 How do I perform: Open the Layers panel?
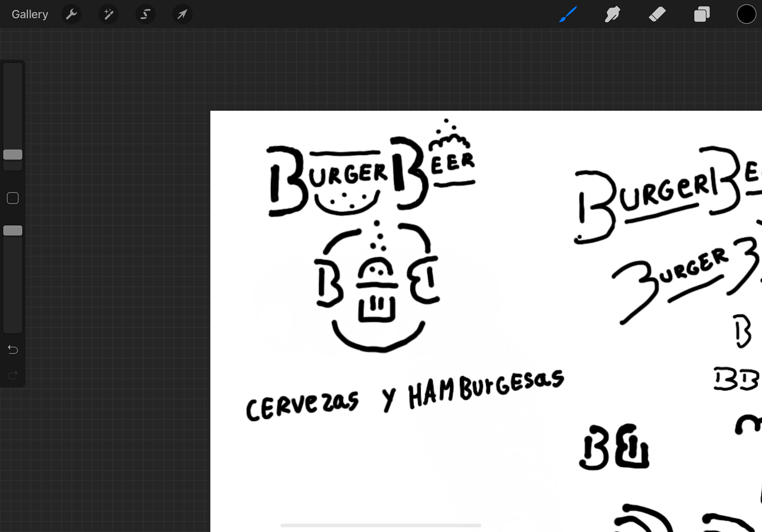pyautogui.click(x=702, y=14)
